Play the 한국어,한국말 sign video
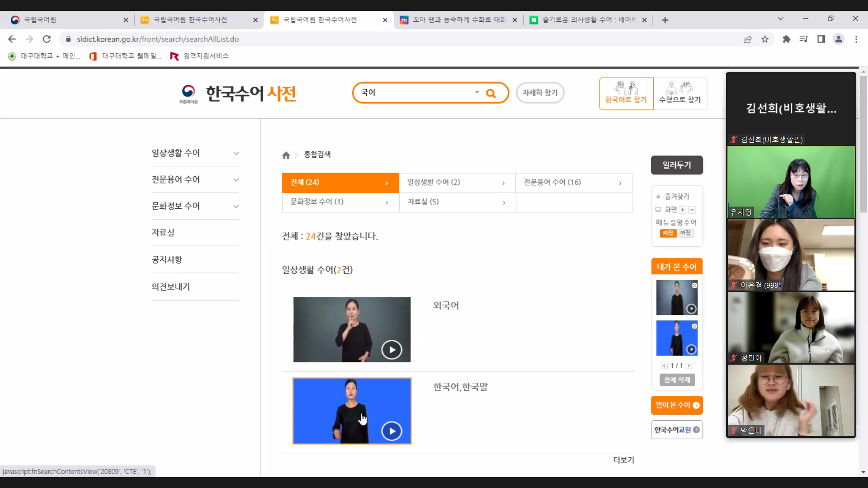The image size is (868, 488). (x=392, y=431)
